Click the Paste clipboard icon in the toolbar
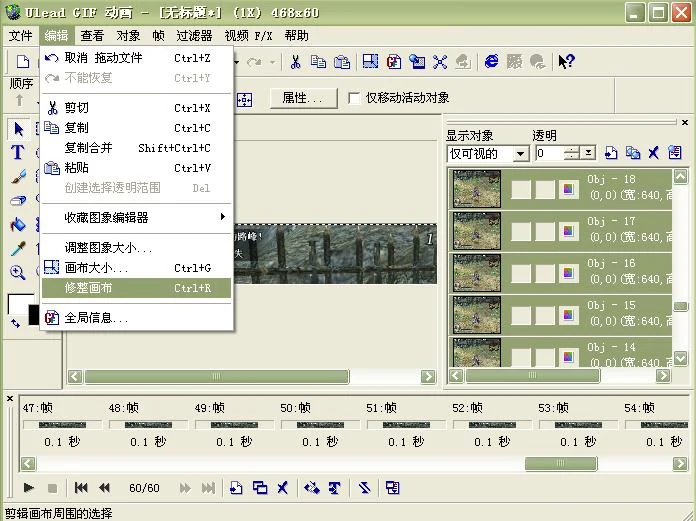This screenshot has height=521, width=696. click(x=342, y=62)
